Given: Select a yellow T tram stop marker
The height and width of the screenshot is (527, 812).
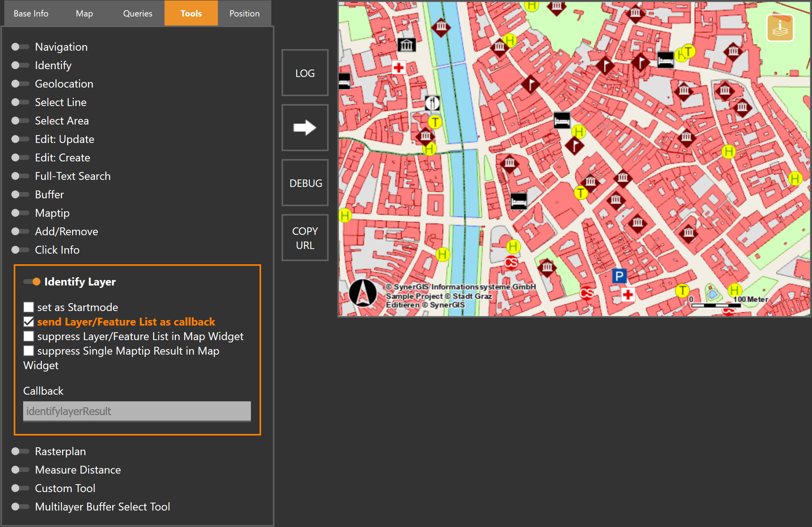Looking at the screenshot, I should point(581,193).
